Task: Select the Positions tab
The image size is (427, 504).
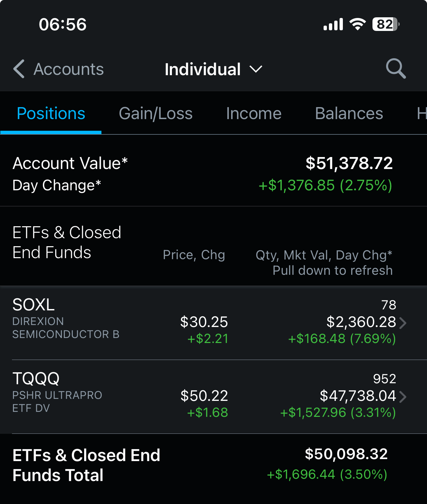Action: click(x=51, y=113)
